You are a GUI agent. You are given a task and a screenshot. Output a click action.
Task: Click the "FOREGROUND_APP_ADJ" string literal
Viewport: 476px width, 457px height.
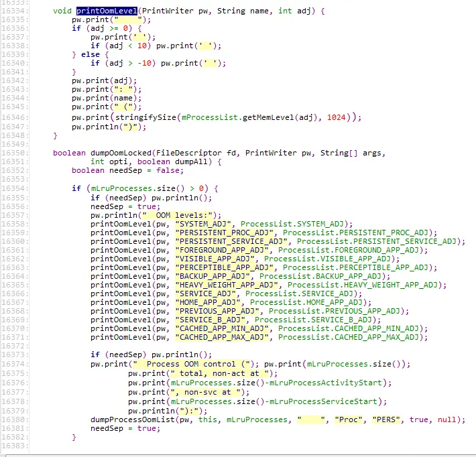tap(222, 251)
